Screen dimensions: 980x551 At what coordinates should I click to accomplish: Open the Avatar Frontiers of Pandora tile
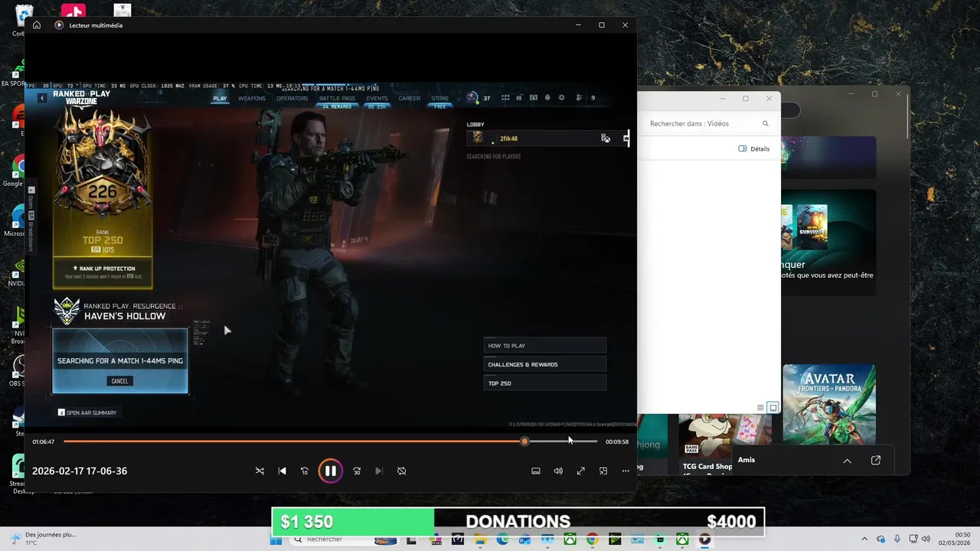coord(829,404)
